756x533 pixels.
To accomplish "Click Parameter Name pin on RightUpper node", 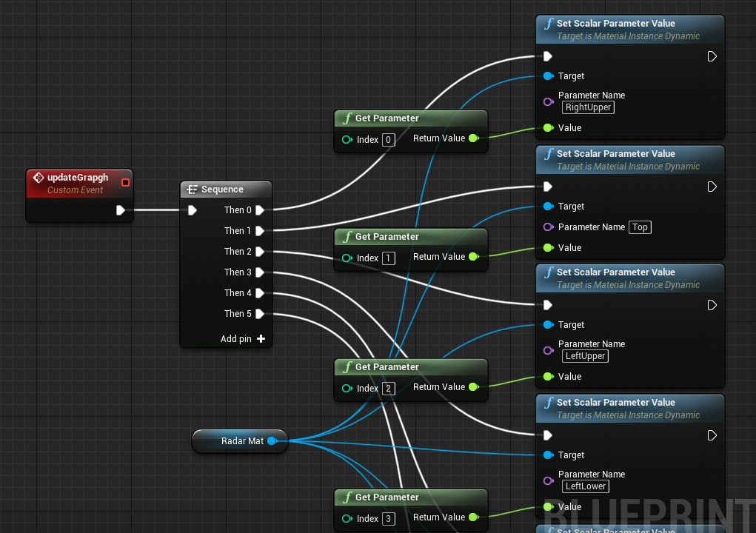I will pos(548,101).
